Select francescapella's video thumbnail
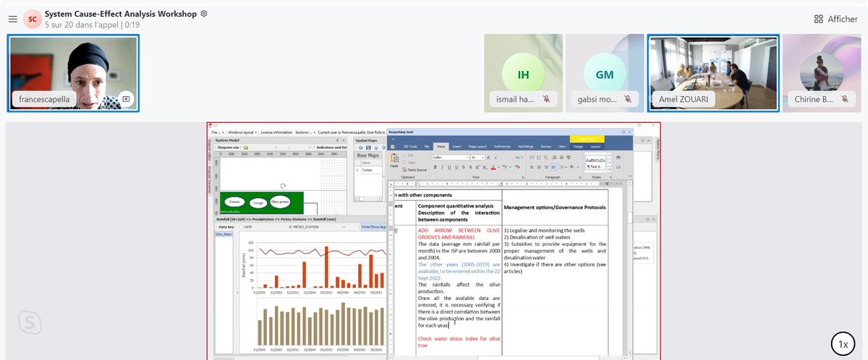 tap(73, 73)
